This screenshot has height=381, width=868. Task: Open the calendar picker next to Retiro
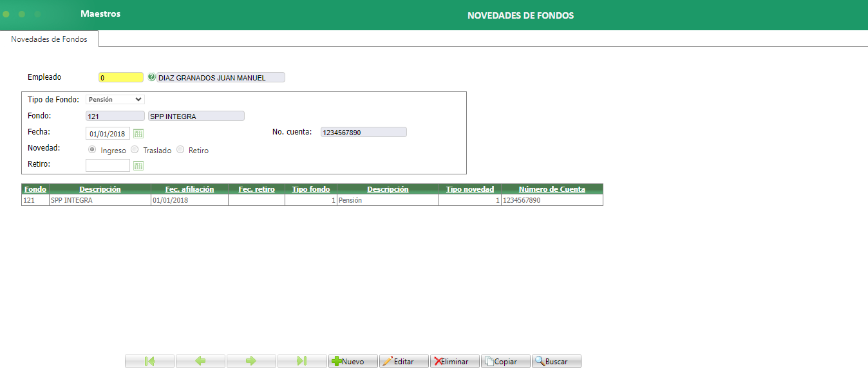point(138,165)
